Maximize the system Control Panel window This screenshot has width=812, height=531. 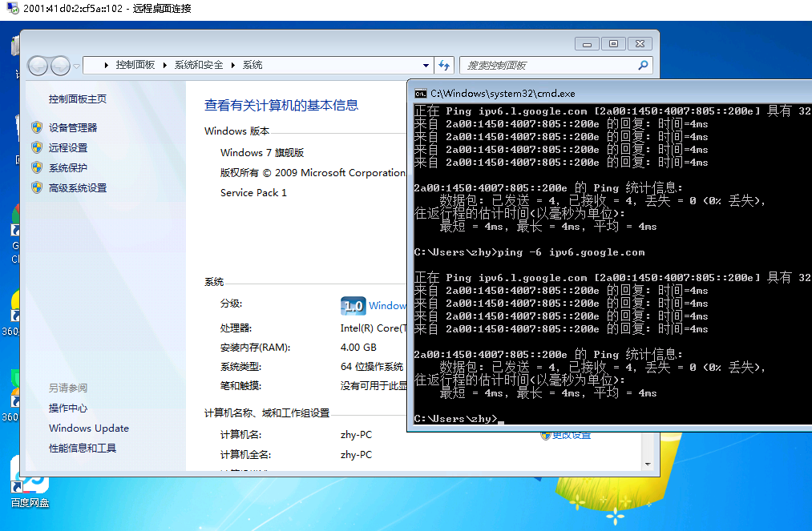614,44
